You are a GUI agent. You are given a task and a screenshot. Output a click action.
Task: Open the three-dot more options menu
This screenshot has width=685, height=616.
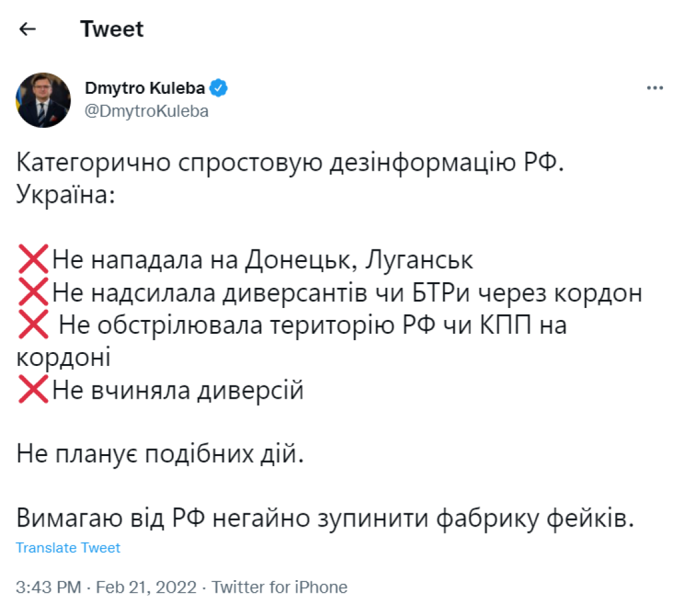(655, 89)
